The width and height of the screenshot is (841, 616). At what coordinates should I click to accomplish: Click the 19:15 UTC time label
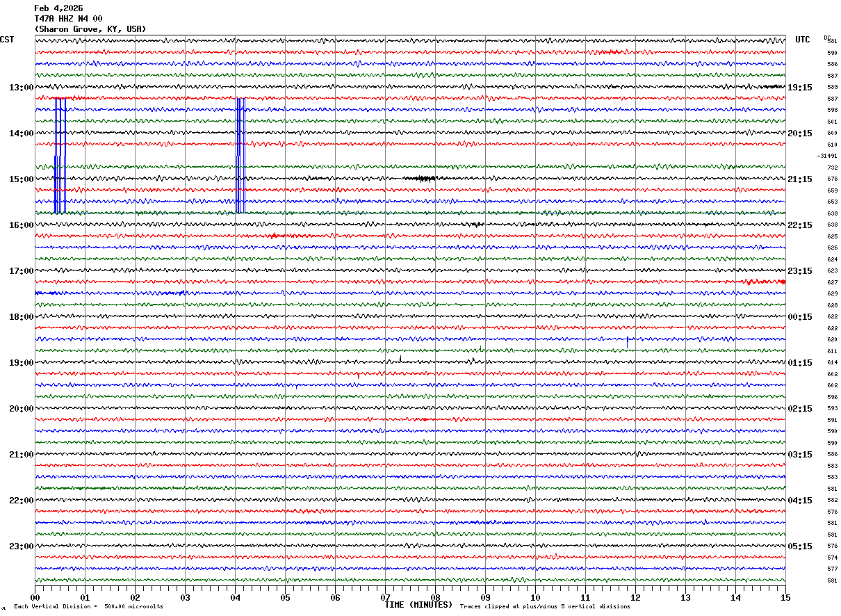[799, 88]
